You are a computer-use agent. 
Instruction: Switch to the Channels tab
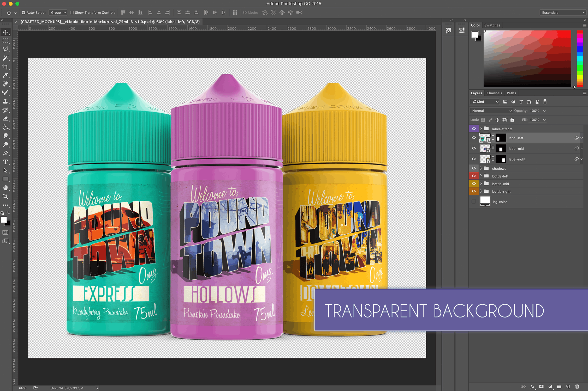(494, 93)
